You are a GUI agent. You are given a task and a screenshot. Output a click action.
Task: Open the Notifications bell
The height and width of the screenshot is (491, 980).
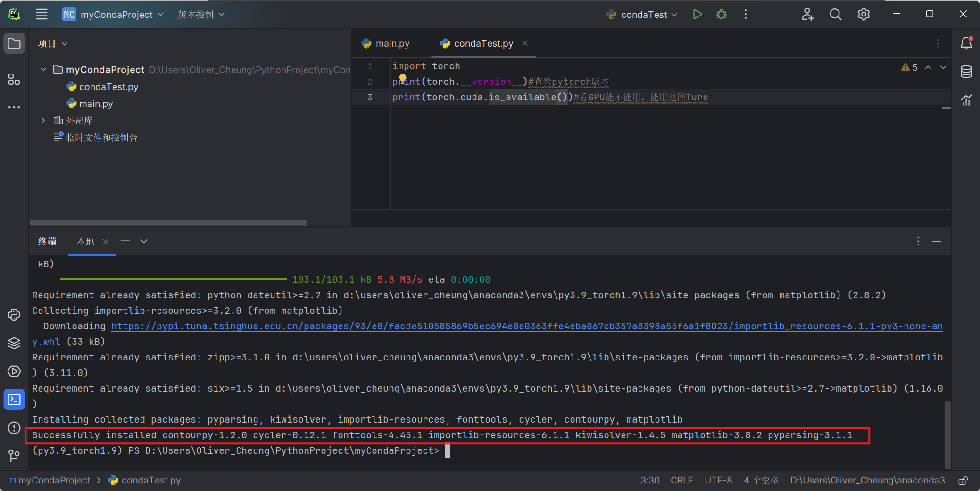point(966,43)
